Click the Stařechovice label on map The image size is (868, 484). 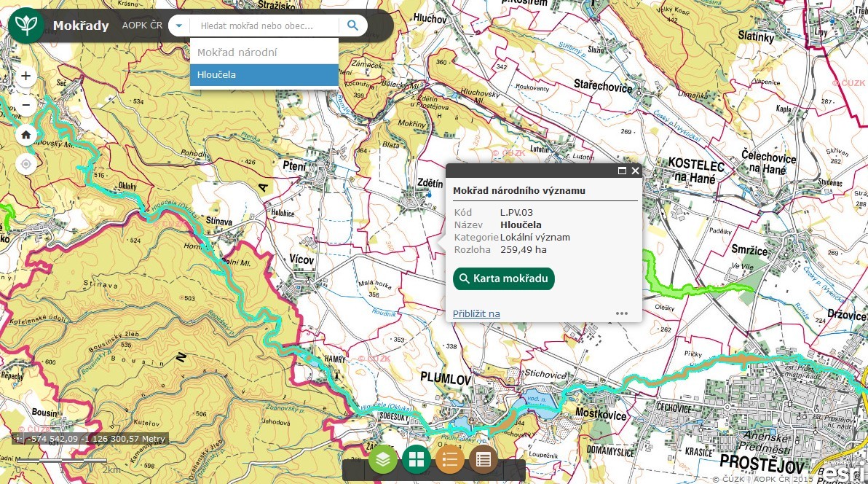click(603, 85)
